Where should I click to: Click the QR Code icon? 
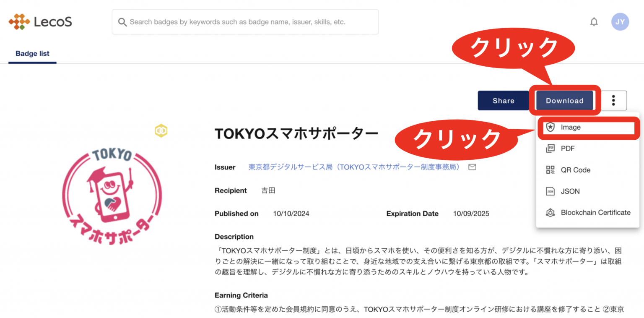pyautogui.click(x=550, y=170)
